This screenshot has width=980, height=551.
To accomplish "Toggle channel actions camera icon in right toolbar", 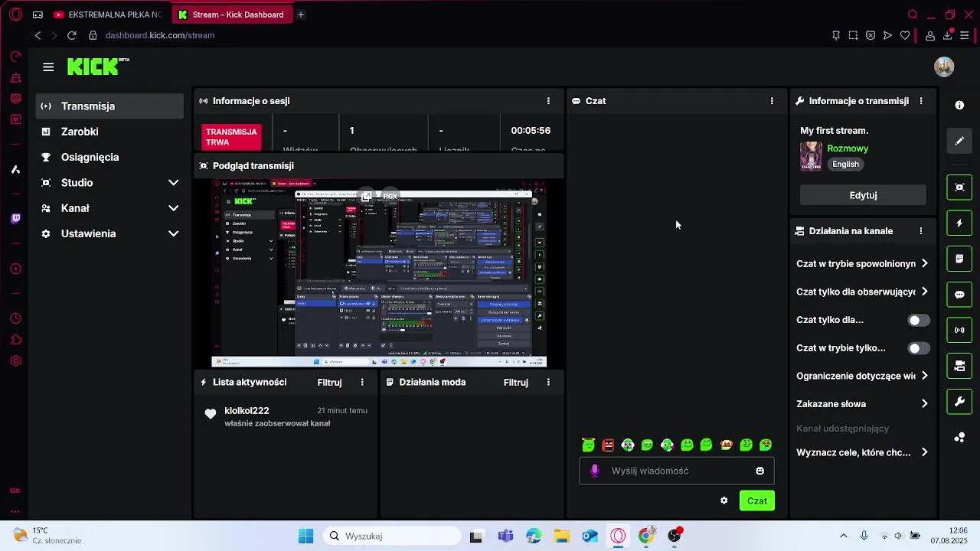I will pos(959,366).
